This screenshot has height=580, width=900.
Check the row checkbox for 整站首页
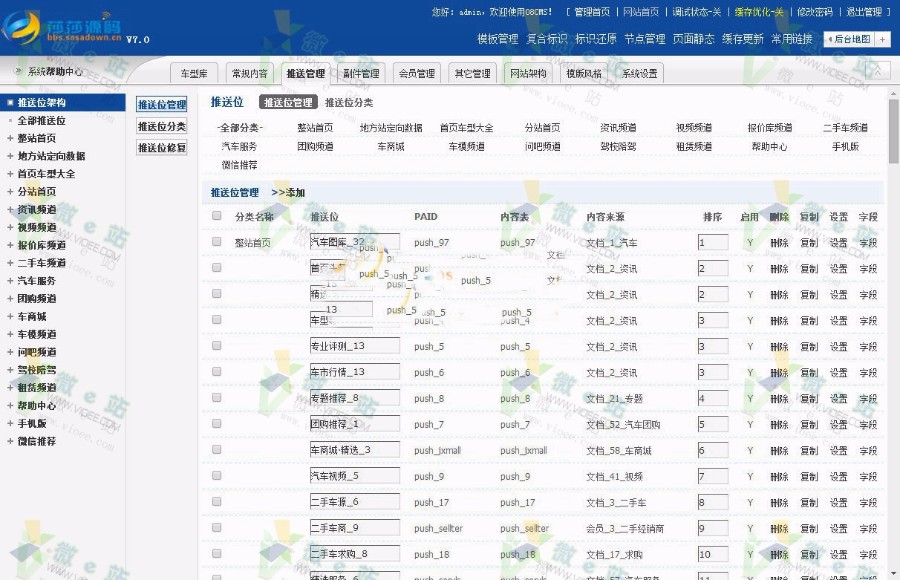pos(216,241)
